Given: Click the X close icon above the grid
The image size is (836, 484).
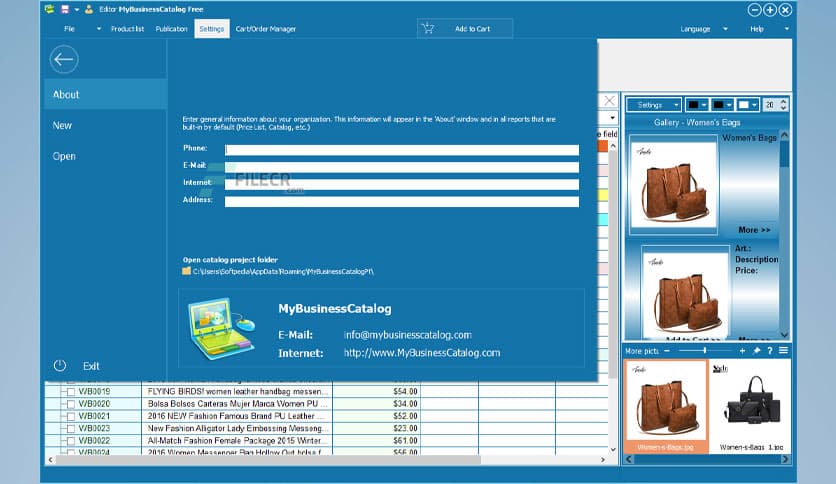Looking at the screenshot, I should click(x=609, y=100).
